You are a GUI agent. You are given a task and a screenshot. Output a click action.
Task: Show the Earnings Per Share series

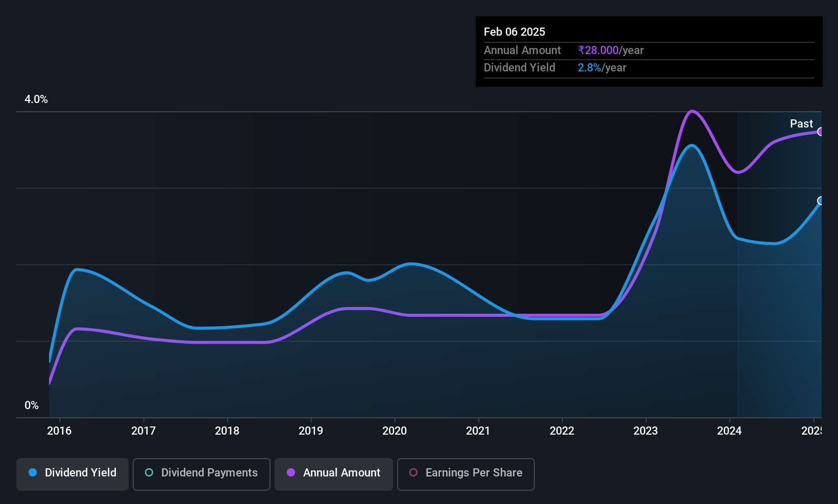click(466, 474)
